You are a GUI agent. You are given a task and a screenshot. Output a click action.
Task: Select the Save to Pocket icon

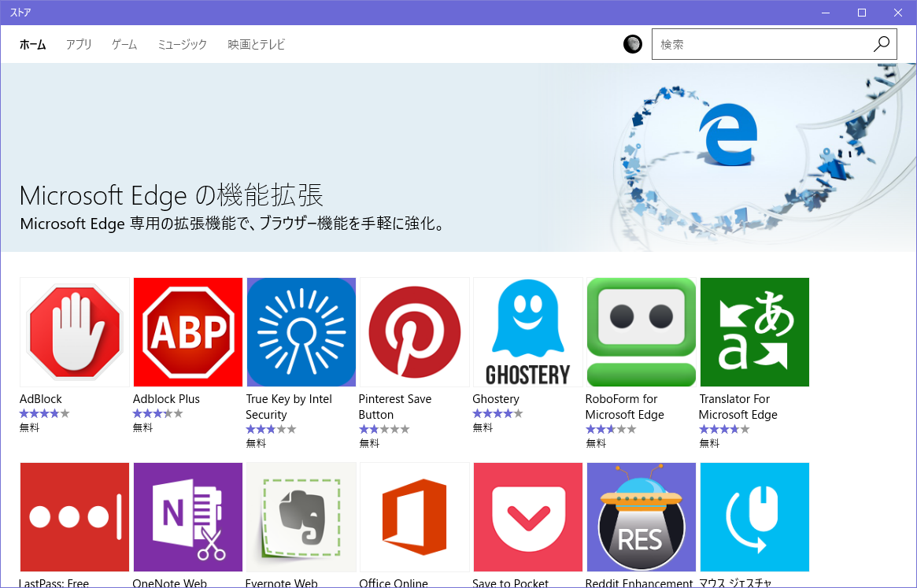point(528,517)
